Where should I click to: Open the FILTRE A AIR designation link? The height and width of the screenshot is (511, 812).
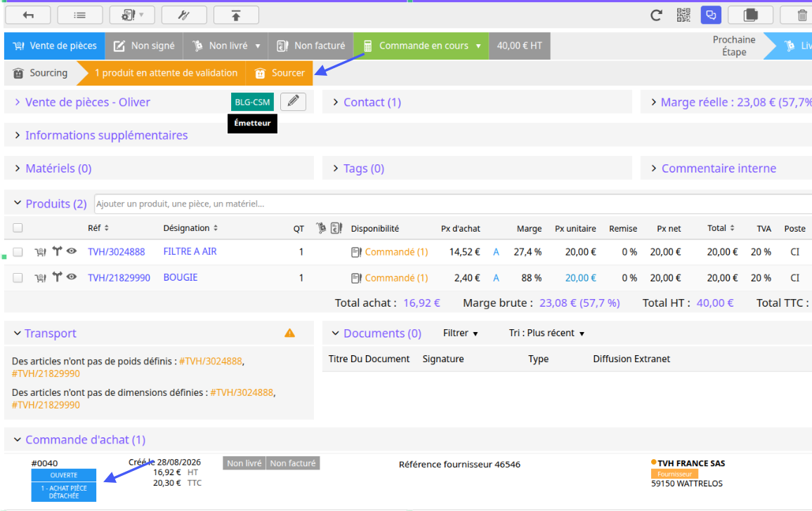tap(190, 251)
